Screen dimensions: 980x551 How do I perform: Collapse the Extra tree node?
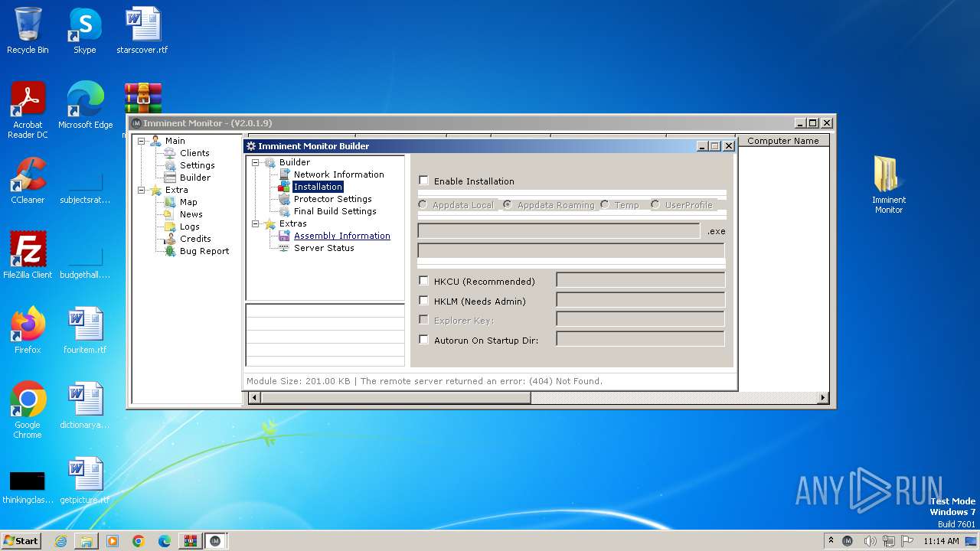coord(142,190)
